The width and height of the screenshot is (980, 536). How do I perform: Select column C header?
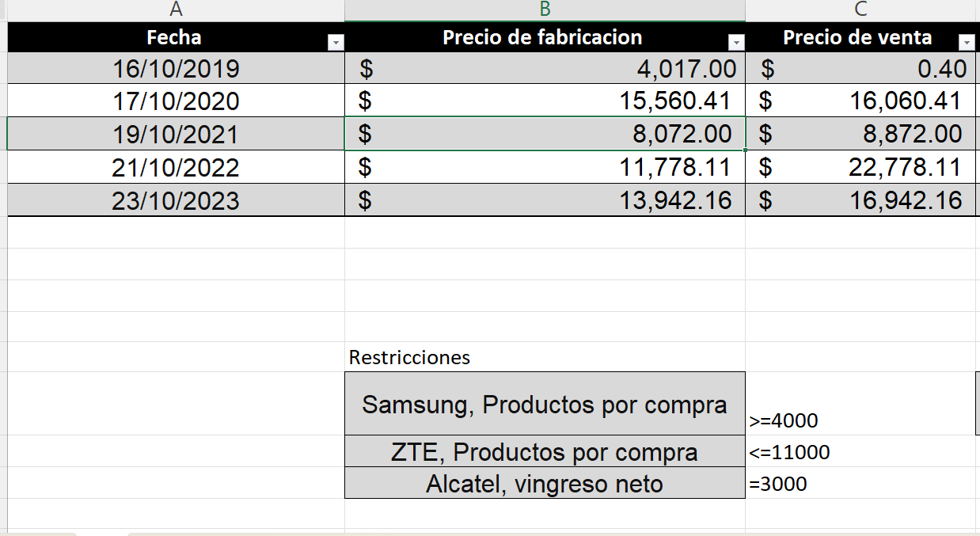[862, 10]
